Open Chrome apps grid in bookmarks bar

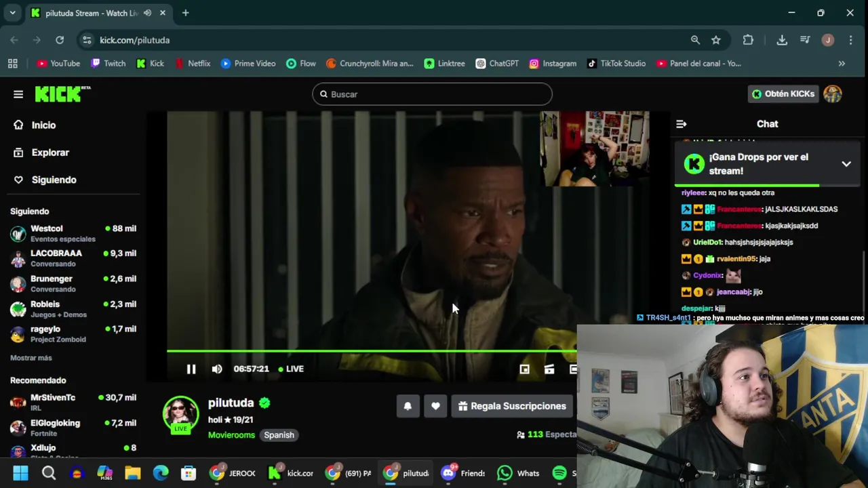(x=12, y=64)
